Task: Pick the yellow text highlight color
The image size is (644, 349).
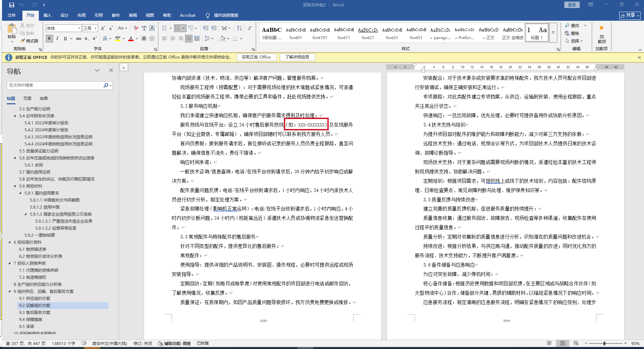Action: pyautogui.click(x=118, y=38)
